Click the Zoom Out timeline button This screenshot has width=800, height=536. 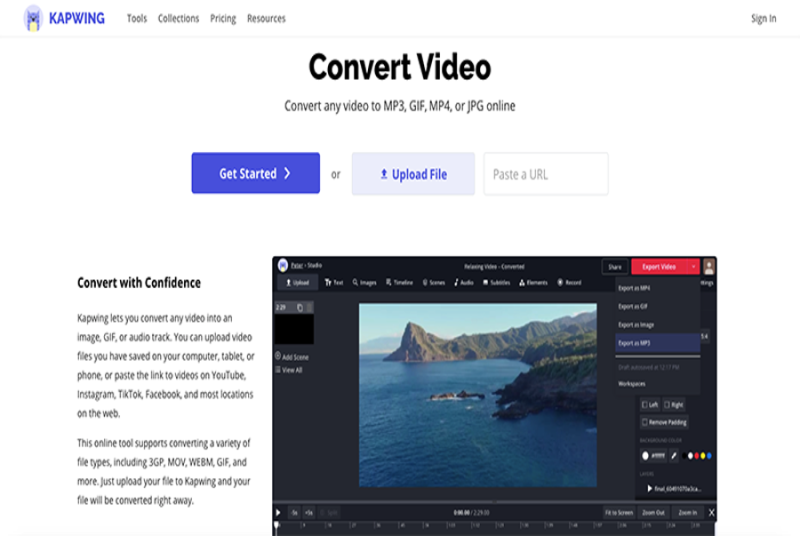tap(653, 513)
